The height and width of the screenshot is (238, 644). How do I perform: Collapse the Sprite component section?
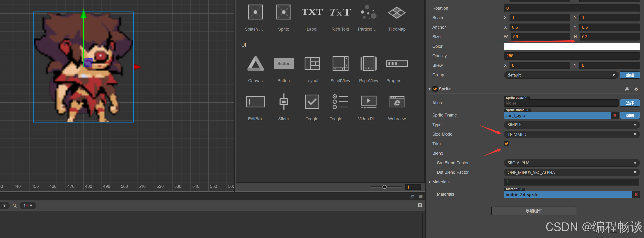[429, 89]
